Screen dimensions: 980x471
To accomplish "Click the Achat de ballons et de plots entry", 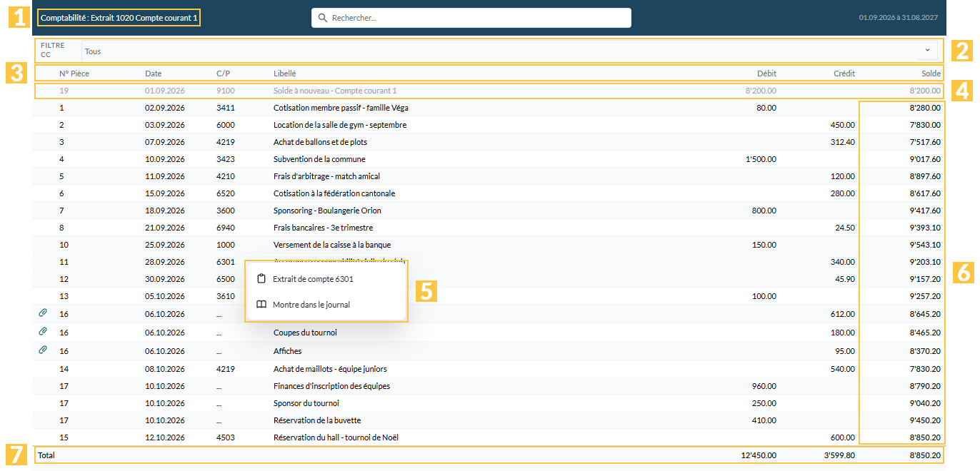I will 320,142.
